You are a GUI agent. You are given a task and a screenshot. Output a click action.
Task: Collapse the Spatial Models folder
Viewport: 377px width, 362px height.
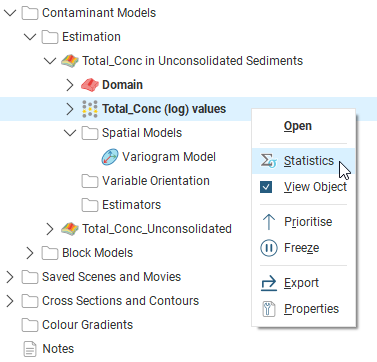70,133
